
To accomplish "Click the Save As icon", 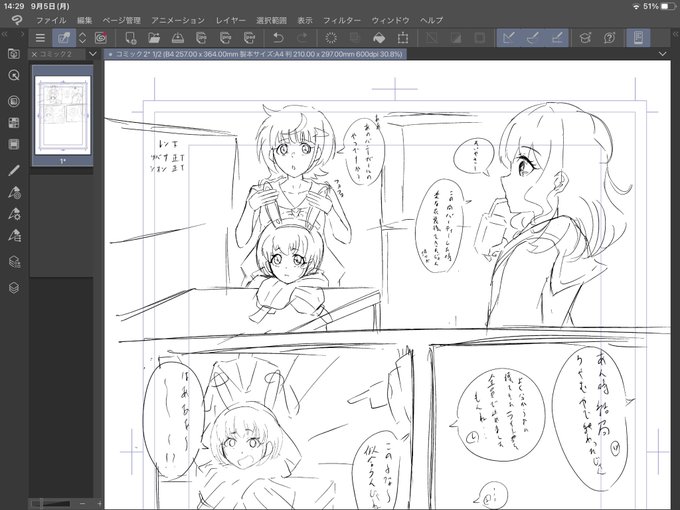I will pos(201,38).
